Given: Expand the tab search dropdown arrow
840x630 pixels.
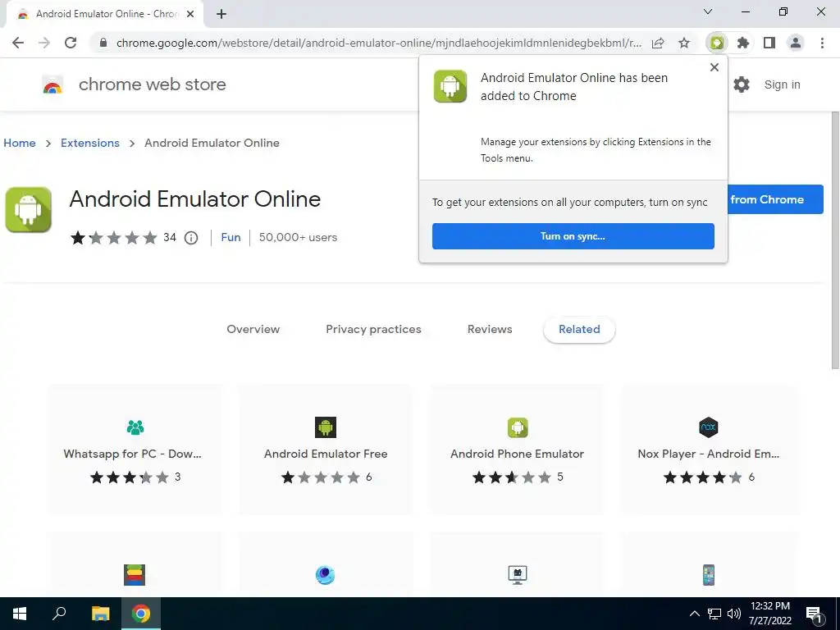Looking at the screenshot, I should pyautogui.click(x=708, y=11).
